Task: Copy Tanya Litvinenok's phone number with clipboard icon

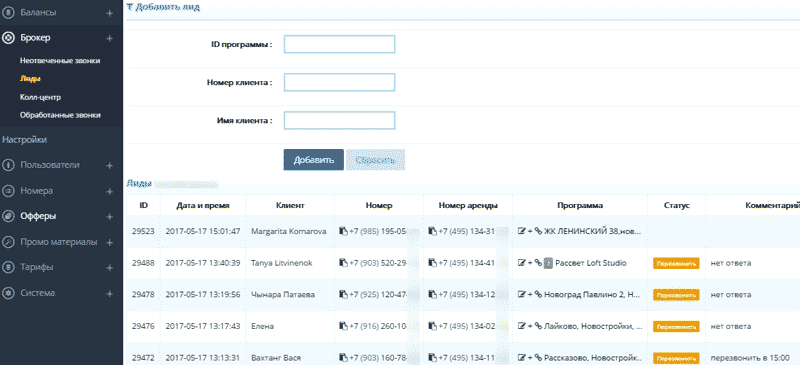Action: coord(344,263)
